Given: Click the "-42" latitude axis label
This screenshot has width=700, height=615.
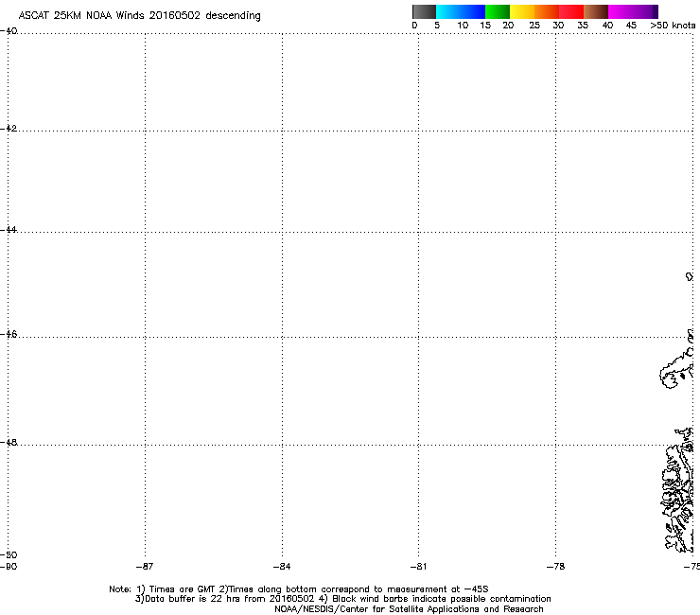Looking at the screenshot, I should coord(9,128).
